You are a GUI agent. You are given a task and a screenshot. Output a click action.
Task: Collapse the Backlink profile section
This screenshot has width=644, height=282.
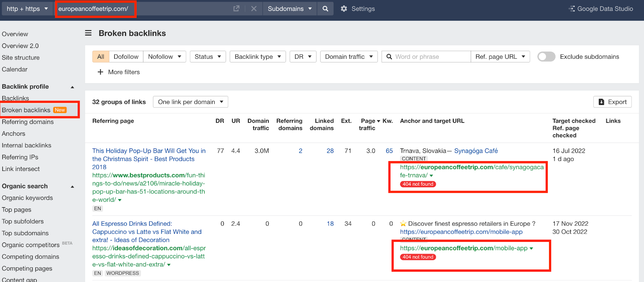[72, 87]
